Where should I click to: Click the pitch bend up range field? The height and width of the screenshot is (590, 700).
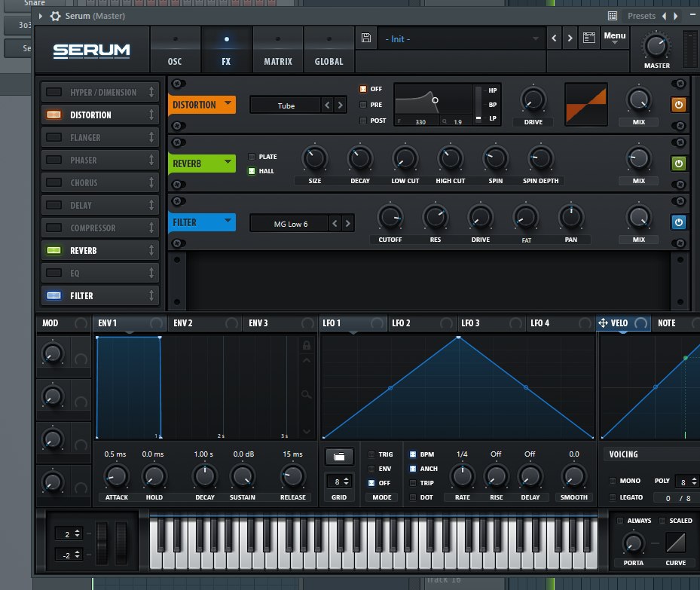(68, 533)
